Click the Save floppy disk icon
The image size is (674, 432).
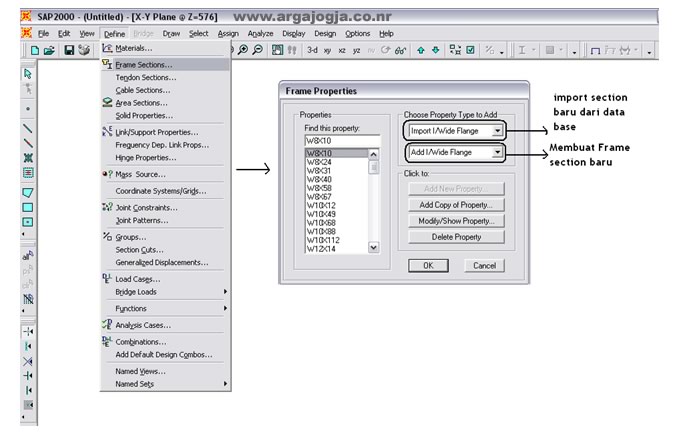click(69, 50)
